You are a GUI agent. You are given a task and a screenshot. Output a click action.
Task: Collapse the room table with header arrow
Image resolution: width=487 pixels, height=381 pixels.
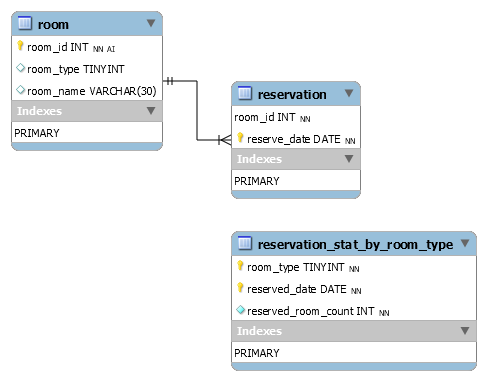pos(151,23)
